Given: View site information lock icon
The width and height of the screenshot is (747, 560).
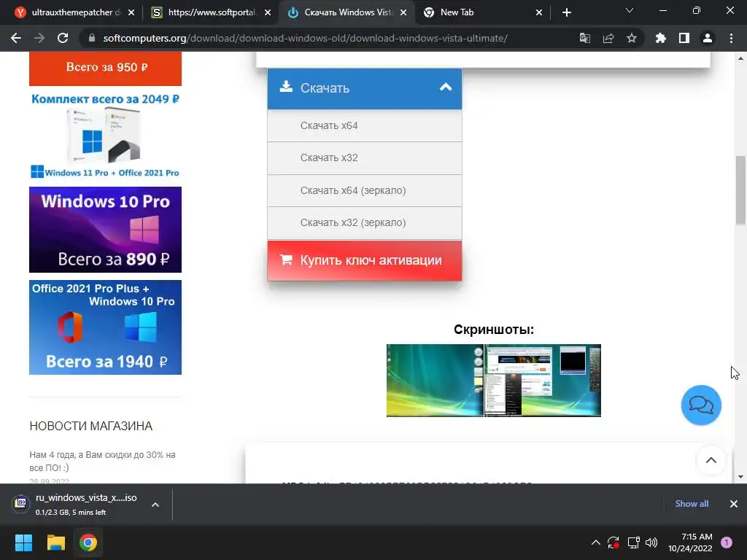Looking at the screenshot, I should (x=92, y=38).
